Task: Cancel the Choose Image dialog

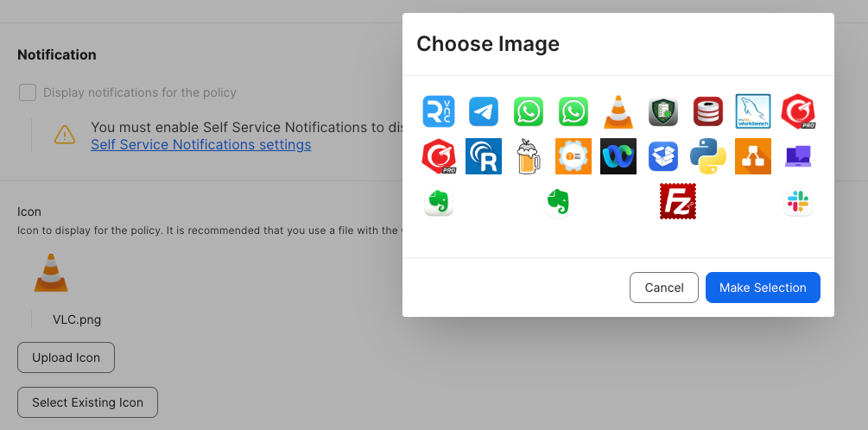Action: point(663,288)
